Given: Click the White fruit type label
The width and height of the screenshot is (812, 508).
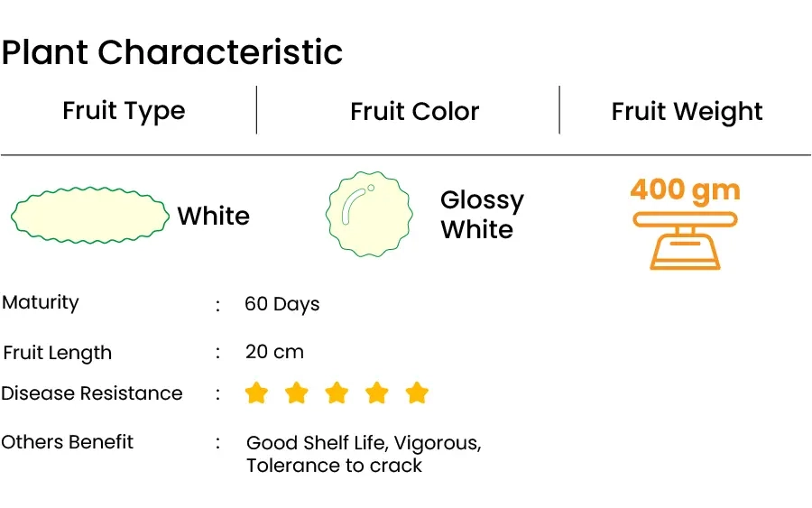Looking at the screenshot, I should [x=213, y=216].
